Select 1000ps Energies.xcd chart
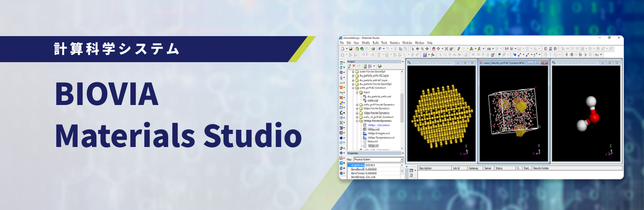Viewport: 644px width, 210px height. click(379, 134)
